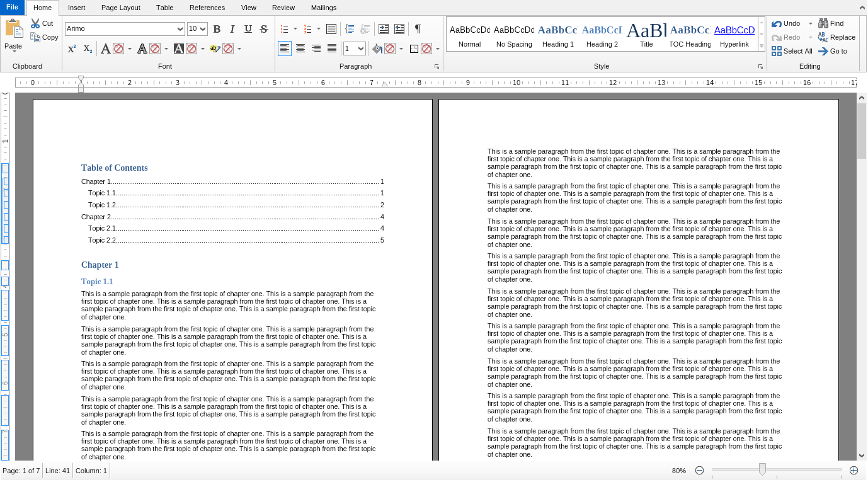Click the superscript icon
Viewport: 868px width, 482px height.
[x=72, y=49]
